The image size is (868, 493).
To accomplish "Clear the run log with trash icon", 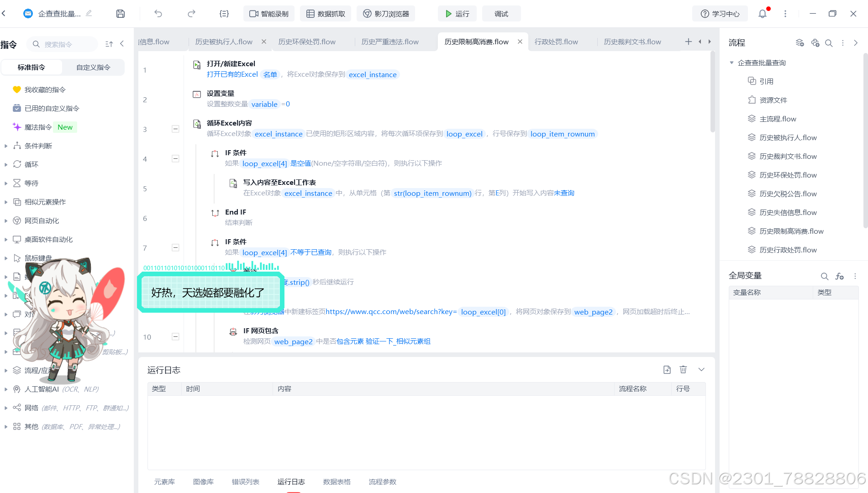I will (x=683, y=370).
